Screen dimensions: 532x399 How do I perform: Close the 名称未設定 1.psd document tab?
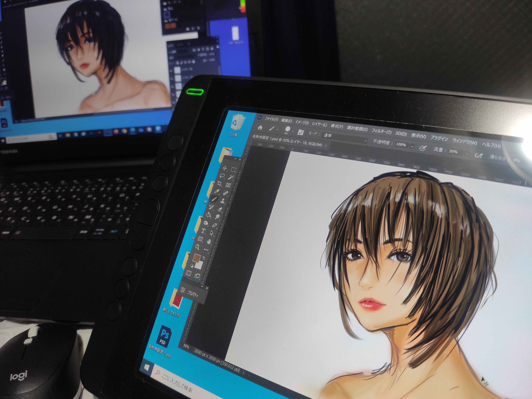tap(326, 146)
